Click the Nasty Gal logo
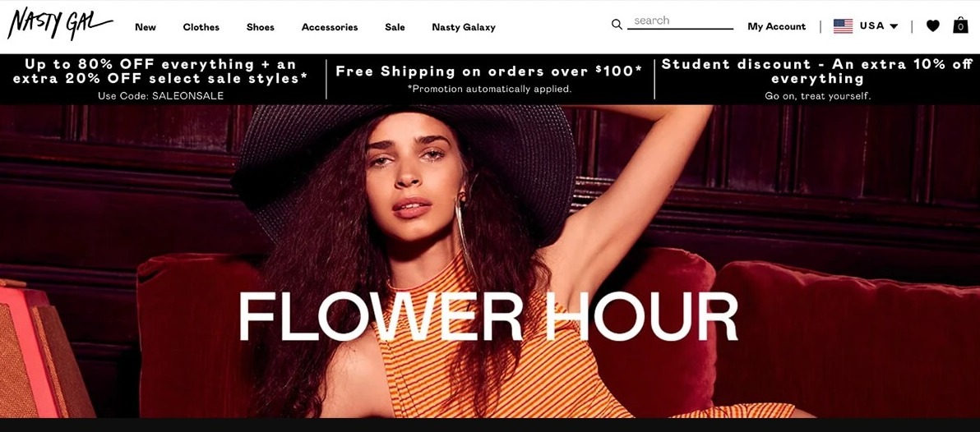Image resolution: width=980 pixels, height=432 pixels. click(x=60, y=24)
